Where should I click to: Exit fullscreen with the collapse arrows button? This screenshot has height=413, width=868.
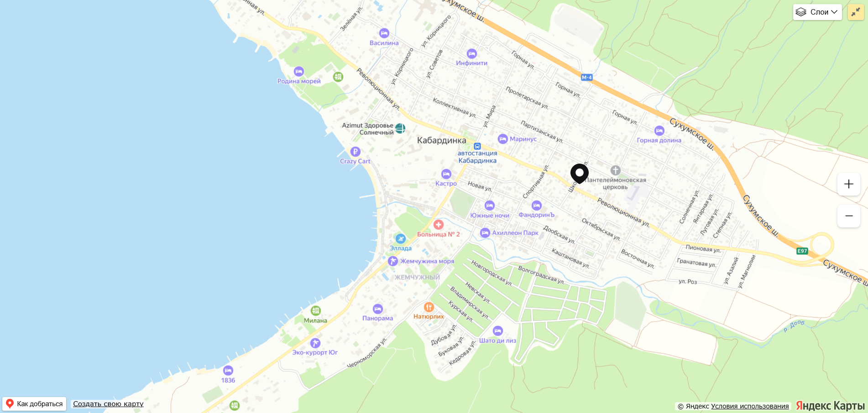click(x=856, y=12)
